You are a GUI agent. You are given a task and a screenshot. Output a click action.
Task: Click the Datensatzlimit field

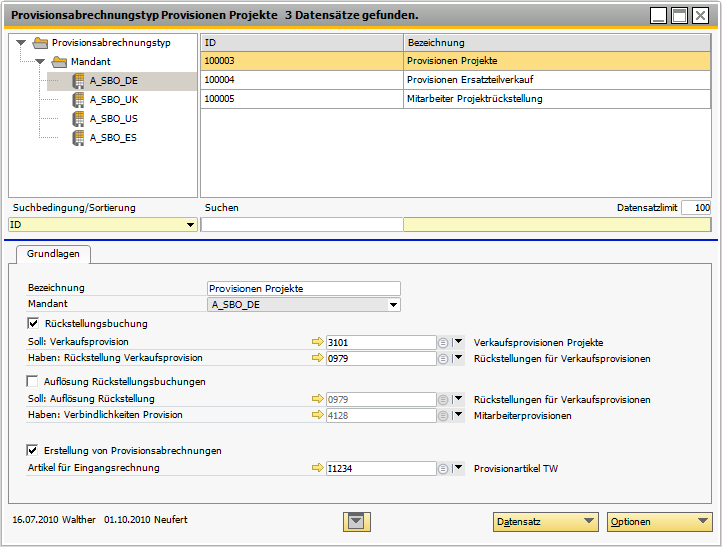(695, 208)
